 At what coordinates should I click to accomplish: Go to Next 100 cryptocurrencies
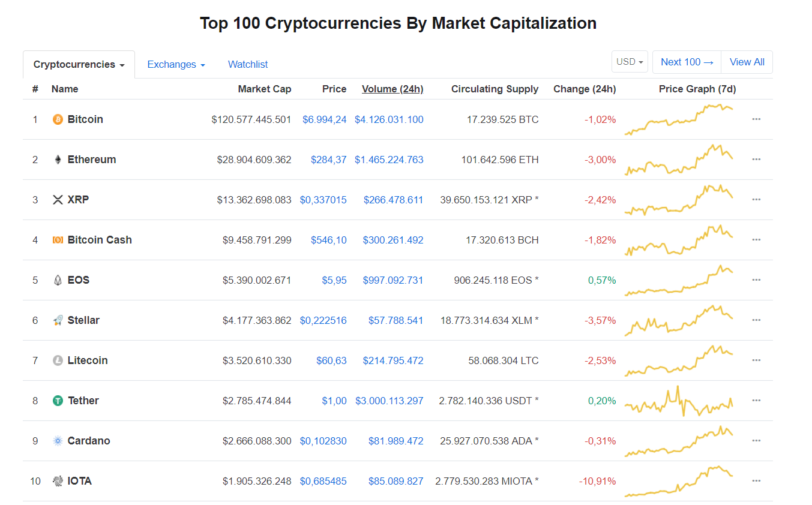pyautogui.click(x=687, y=62)
